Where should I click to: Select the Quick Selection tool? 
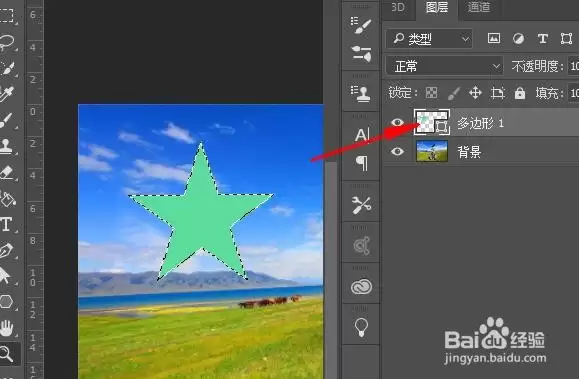[x=6, y=69]
